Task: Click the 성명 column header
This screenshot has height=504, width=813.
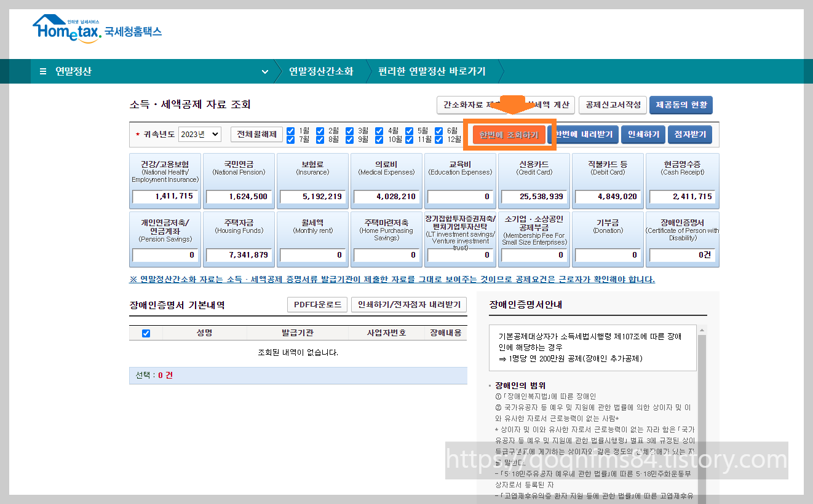Action: pyautogui.click(x=204, y=333)
